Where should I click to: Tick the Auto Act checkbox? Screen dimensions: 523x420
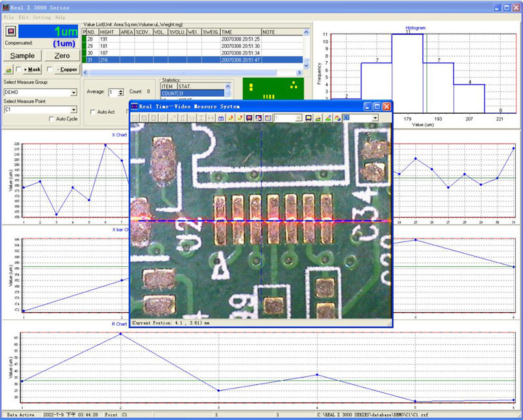coord(92,112)
